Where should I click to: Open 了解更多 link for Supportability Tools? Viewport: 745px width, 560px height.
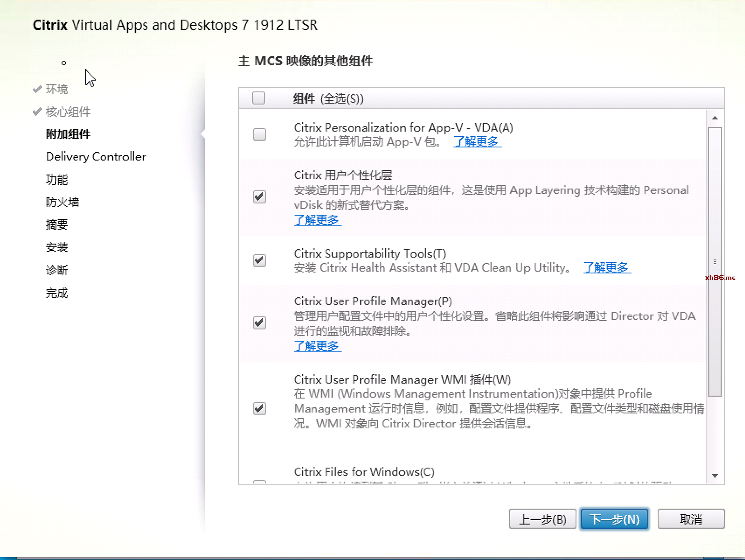607,268
